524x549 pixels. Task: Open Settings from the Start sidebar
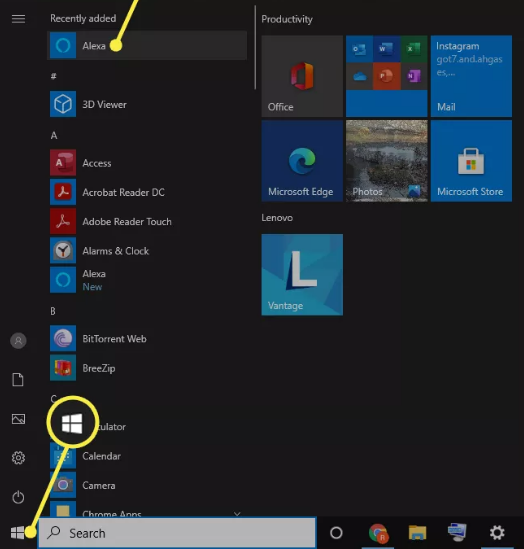(18, 458)
